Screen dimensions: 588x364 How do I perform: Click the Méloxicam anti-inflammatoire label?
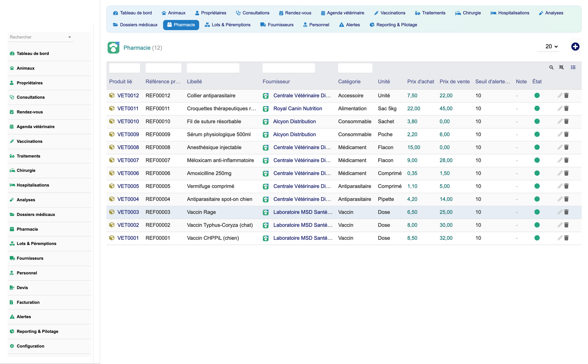[221, 160]
